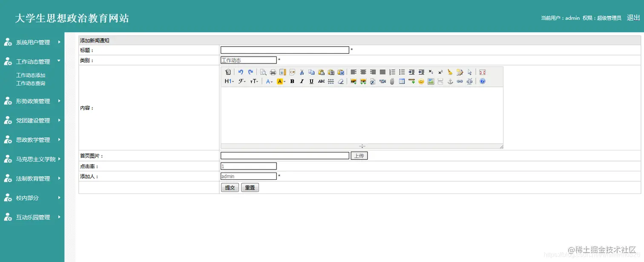The image size is (644, 262).
Task: Click the 类别 category field
Action: pos(249,60)
